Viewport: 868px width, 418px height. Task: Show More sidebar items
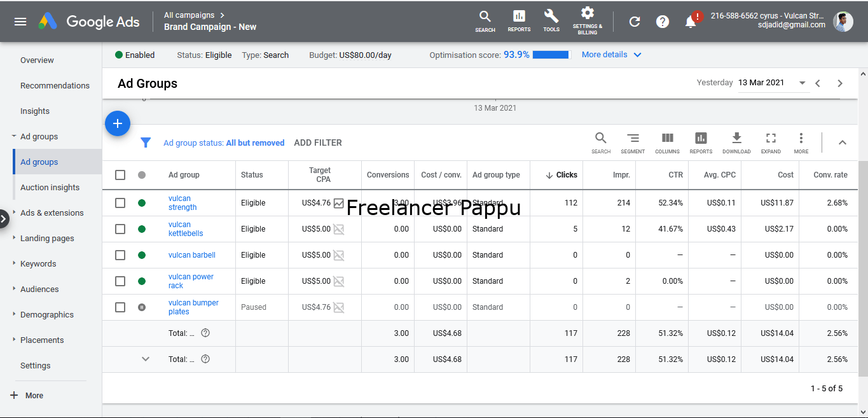(x=27, y=396)
